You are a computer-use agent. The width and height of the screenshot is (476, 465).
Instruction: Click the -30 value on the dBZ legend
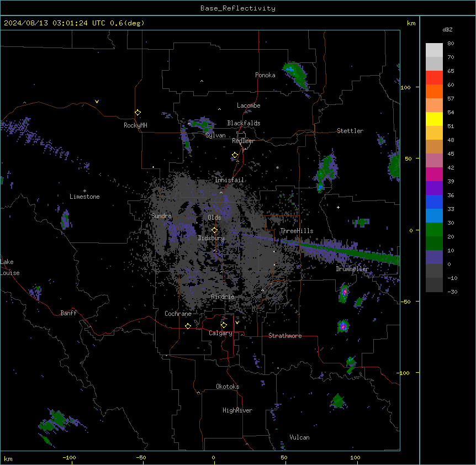point(452,292)
